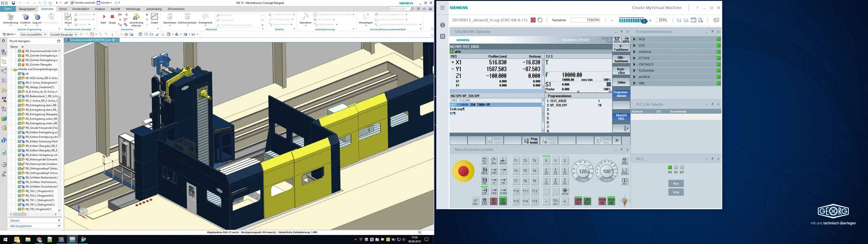Click the reset arrow icon beside power
This screenshot has height=244, width=868.
tap(540, 20)
